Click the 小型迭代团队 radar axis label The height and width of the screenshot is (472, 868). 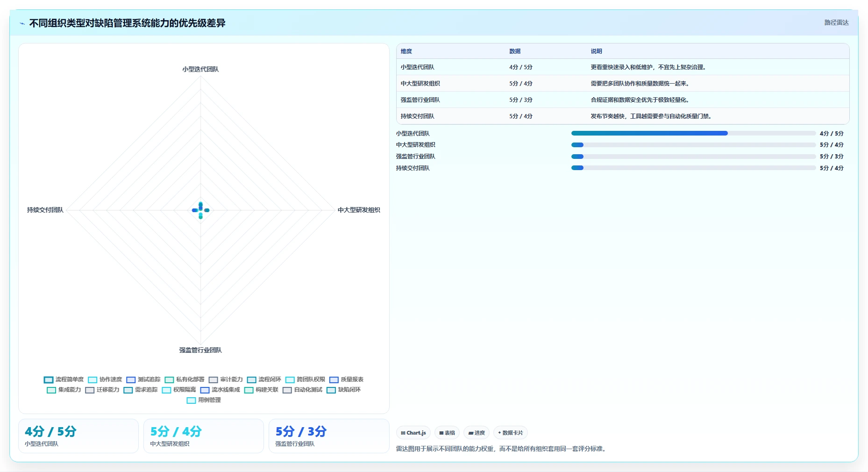click(x=200, y=69)
